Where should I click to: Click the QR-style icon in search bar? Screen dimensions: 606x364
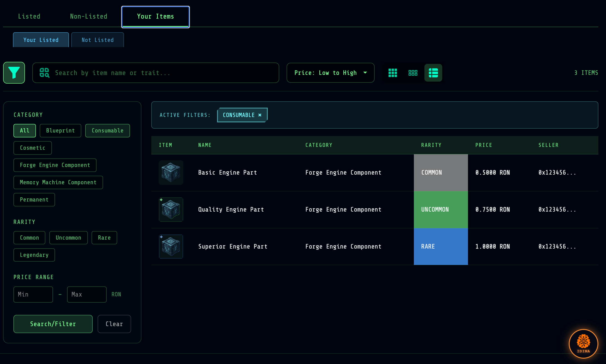(x=44, y=73)
